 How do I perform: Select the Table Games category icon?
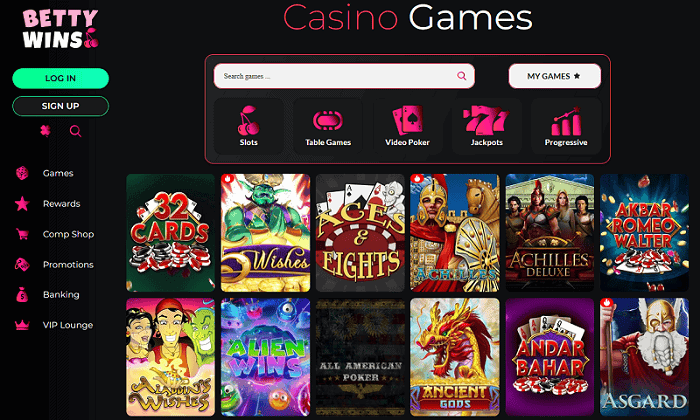click(328, 121)
